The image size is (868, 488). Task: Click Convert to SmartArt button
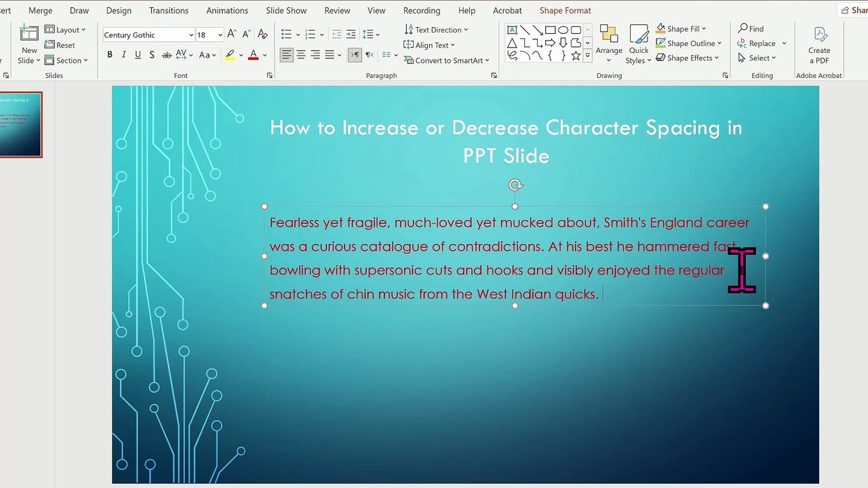pos(446,60)
